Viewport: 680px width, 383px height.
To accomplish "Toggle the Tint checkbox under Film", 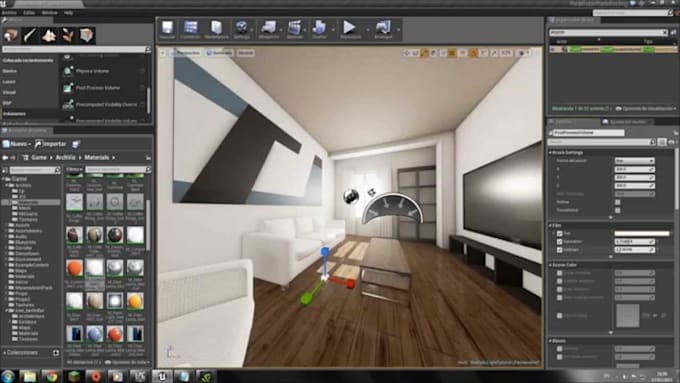I will click(559, 233).
